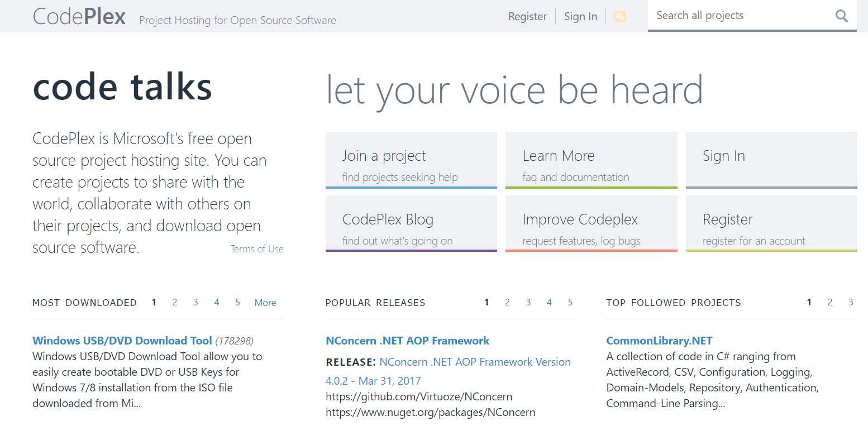Click Register for an account tile
Viewport: 868px width, 426px height.
point(771,223)
